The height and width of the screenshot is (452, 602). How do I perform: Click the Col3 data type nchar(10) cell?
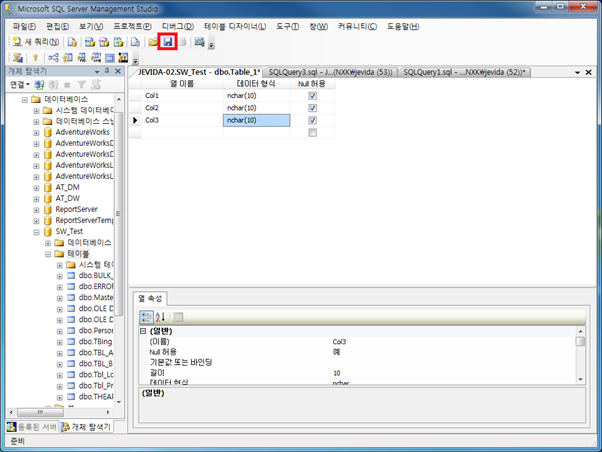[256, 120]
